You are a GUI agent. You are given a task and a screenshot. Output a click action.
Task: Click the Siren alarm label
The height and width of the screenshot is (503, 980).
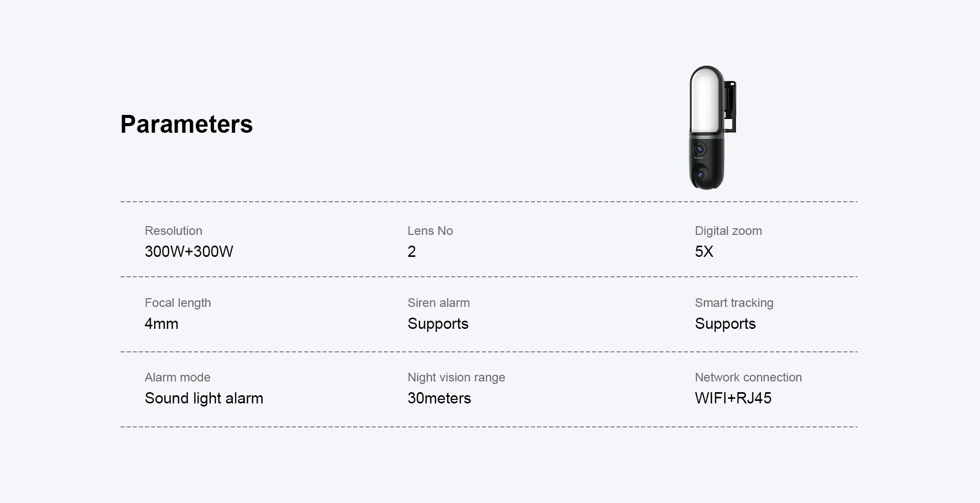[438, 303]
